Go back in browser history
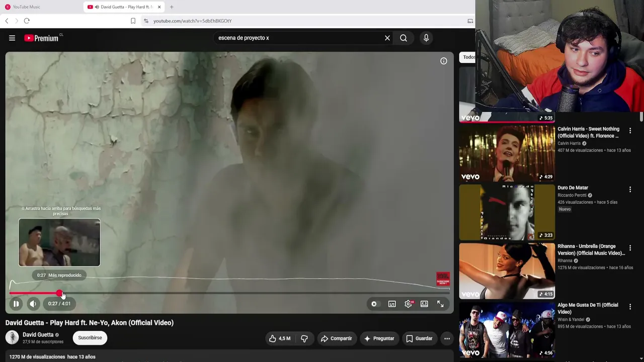Image resolution: width=644 pixels, height=362 pixels. (x=7, y=21)
